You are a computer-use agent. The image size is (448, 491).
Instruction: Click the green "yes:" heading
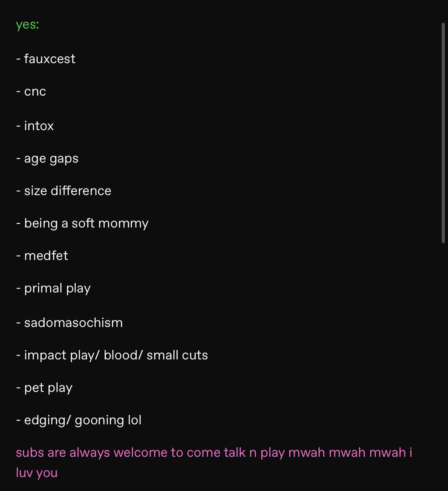coord(27,25)
